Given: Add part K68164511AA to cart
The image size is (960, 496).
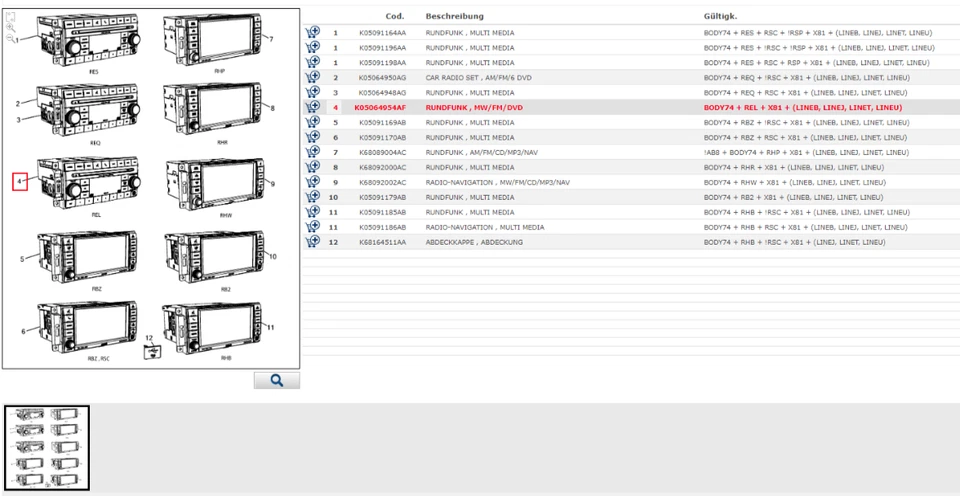Looking at the screenshot, I should 312,242.
